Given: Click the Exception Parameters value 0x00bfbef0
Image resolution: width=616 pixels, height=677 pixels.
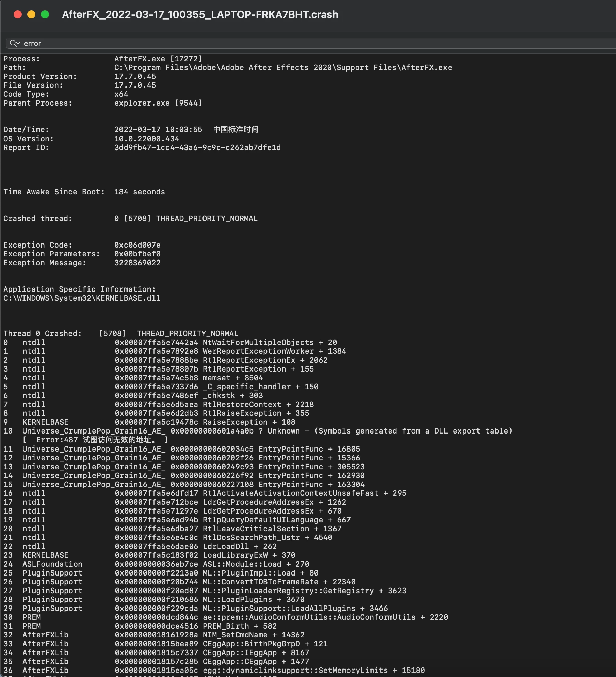Looking at the screenshot, I should click(x=137, y=254).
